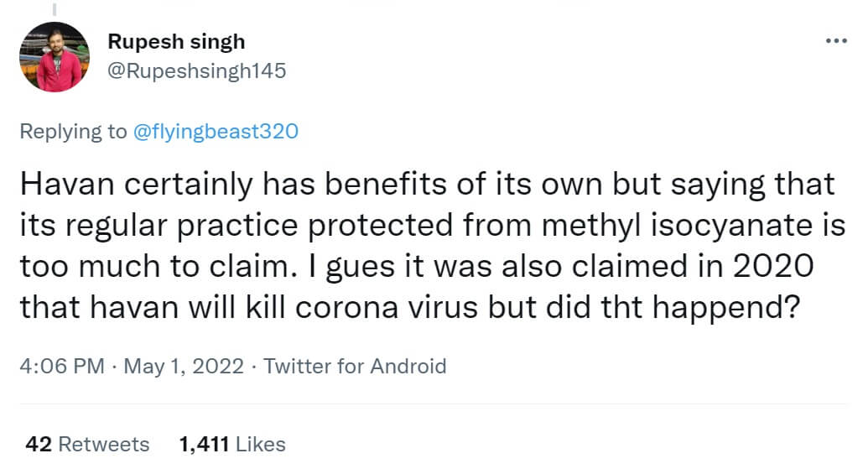Click the 4:06 PM timestamp

pos(61,367)
